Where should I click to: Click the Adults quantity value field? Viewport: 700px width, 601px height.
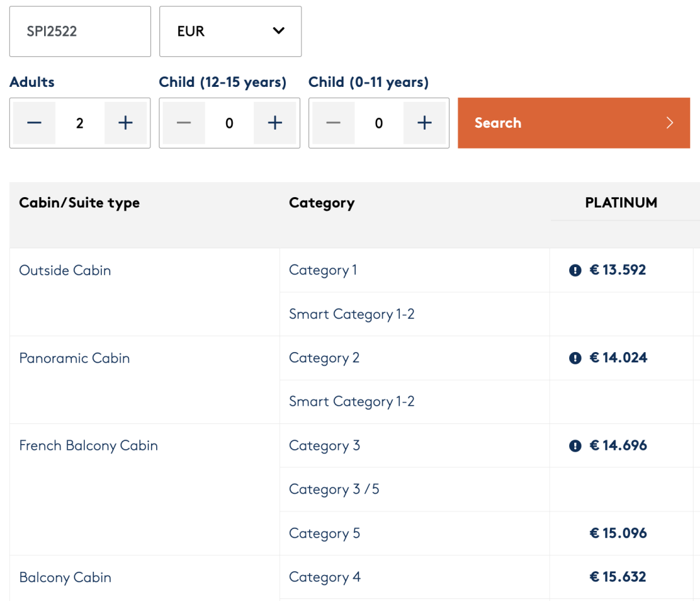80,123
